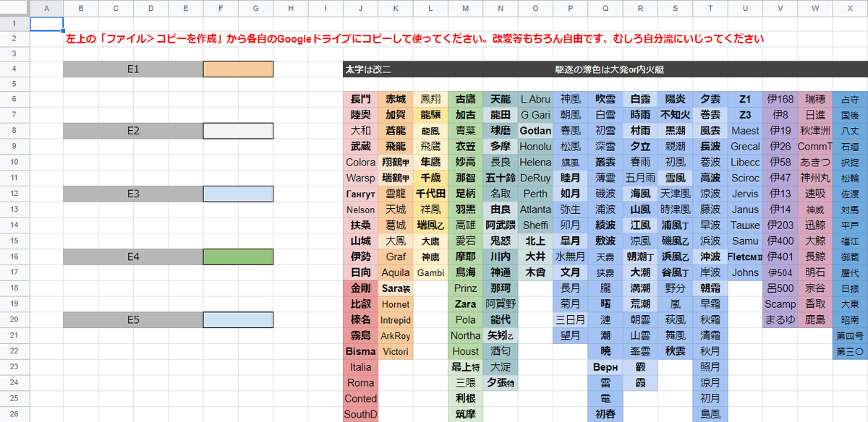Screen dimensions: 868x422
Task: Select the light blue cell beside E5
Action: click(x=238, y=319)
